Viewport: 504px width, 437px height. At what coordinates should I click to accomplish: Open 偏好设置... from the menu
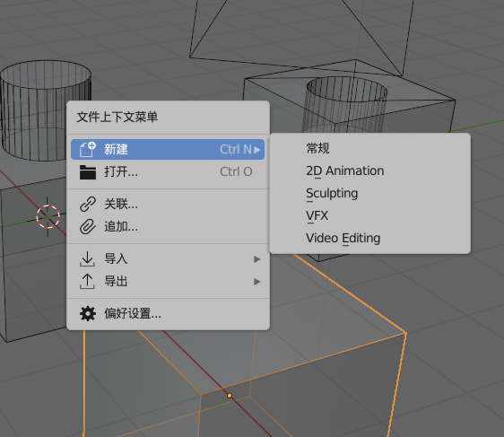168,313
